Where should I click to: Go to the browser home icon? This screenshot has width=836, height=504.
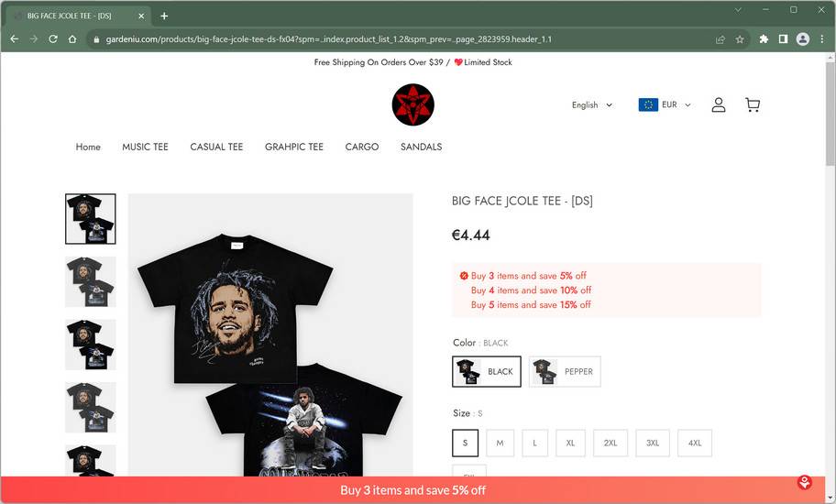coord(72,38)
